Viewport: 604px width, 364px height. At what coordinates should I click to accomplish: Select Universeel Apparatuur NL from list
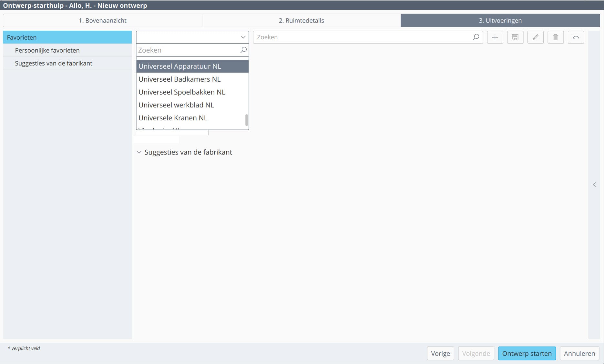(x=180, y=66)
